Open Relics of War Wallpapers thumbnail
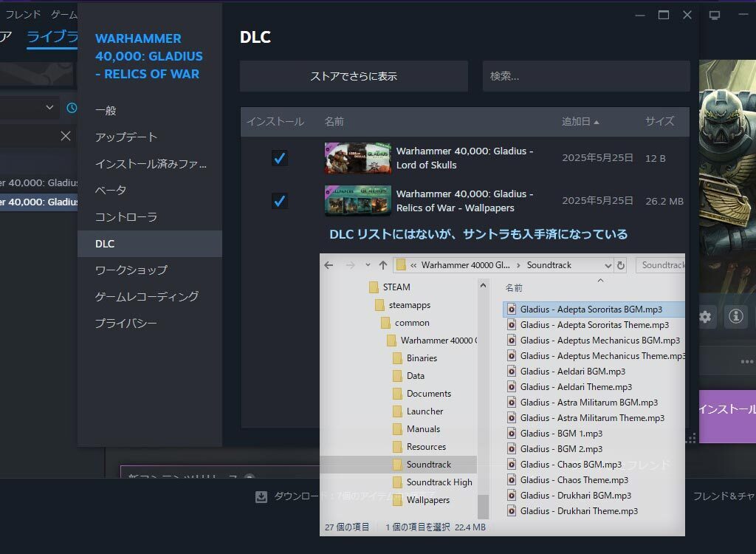 coord(358,200)
